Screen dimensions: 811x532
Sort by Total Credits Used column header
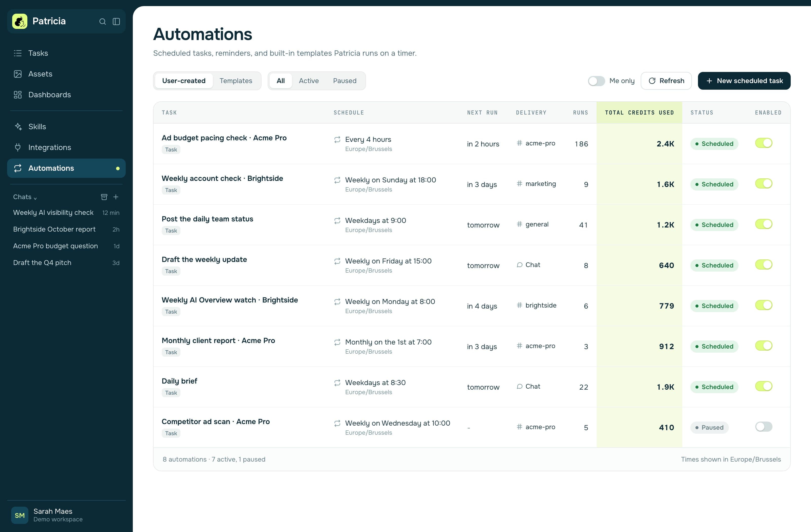pyautogui.click(x=639, y=113)
